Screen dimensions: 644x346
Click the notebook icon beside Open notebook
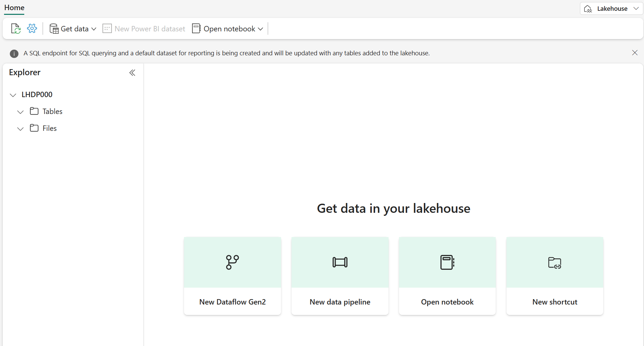click(x=196, y=28)
